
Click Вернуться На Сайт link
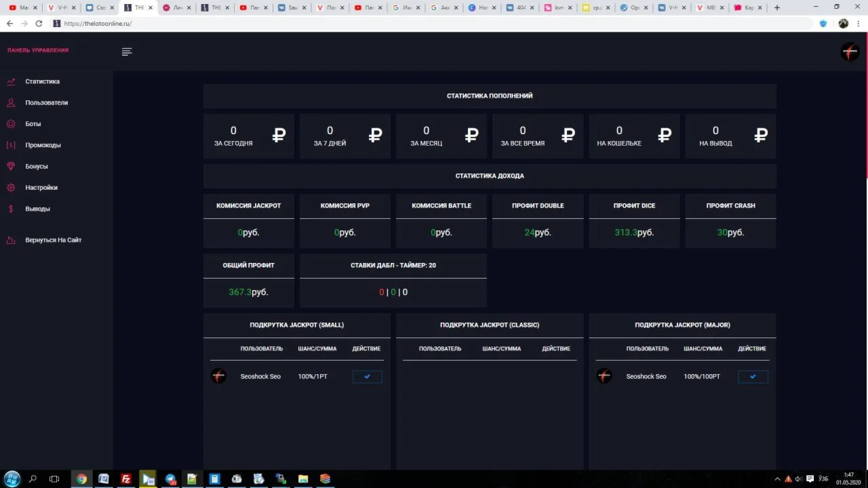click(53, 240)
